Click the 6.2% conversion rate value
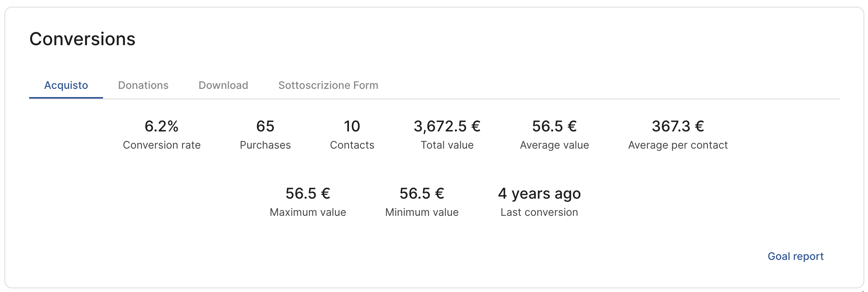 pyautogui.click(x=162, y=126)
